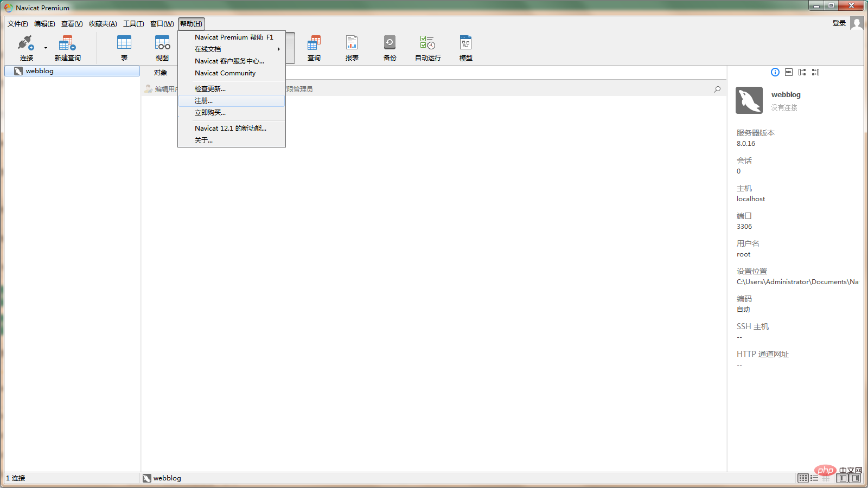Select the webblog connection in the tree
868x488 pixels.
point(72,71)
